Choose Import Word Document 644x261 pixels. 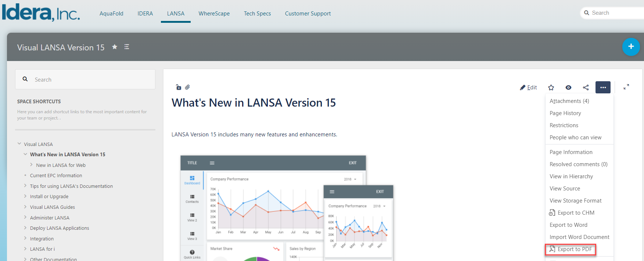point(579,237)
